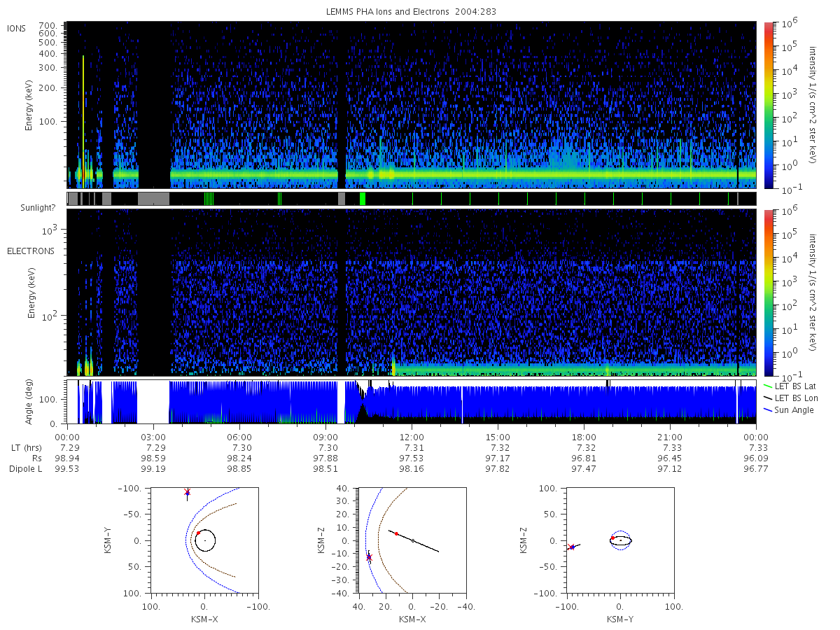Click the large gray block in Sunlight bar
Image resolution: width=840 pixels, height=630 pixels.
(x=153, y=199)
